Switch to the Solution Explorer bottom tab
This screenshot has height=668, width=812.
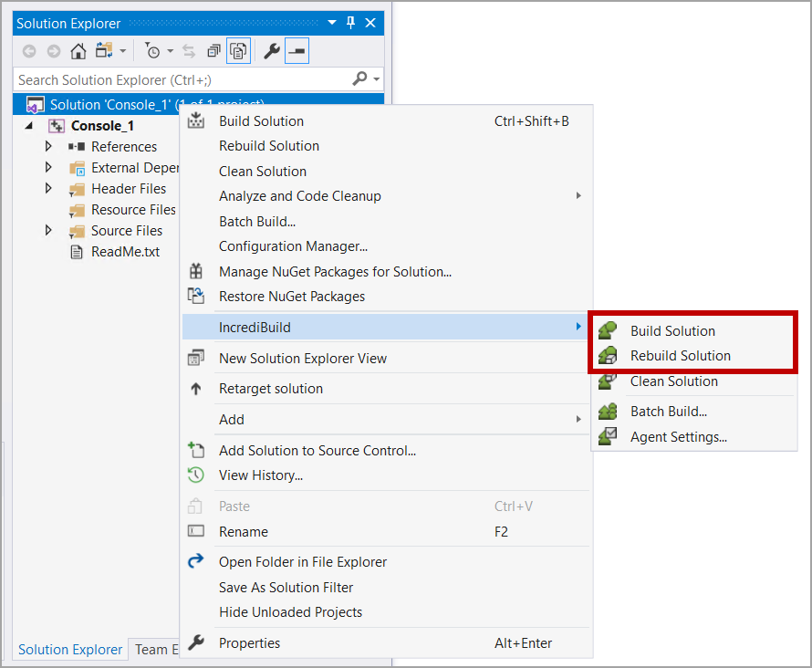pos(70,650)
